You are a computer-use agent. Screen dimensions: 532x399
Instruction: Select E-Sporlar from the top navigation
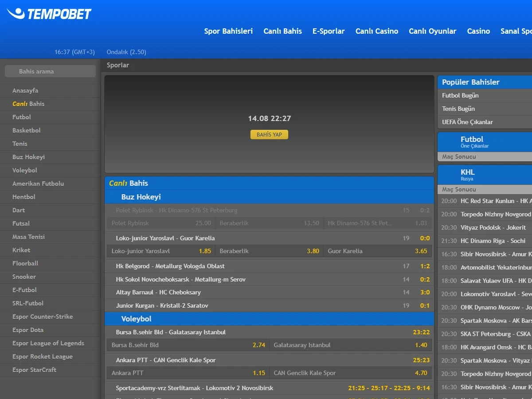[329, 31]
